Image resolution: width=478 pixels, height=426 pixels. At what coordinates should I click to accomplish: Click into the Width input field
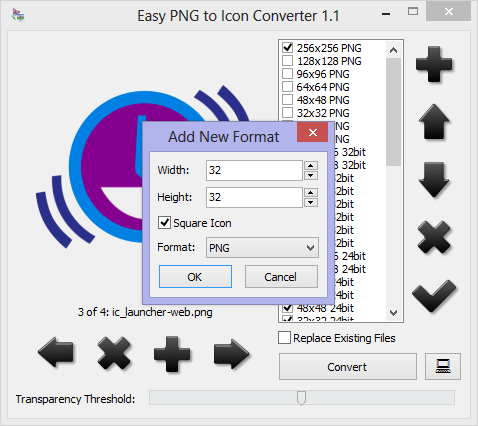254,170
